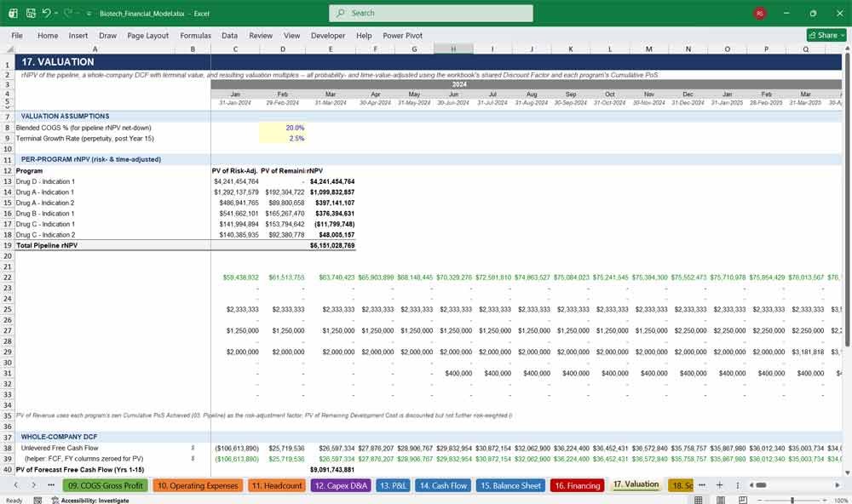Select column H header
The image size is (852, 504).
click(x=453, y=49)
